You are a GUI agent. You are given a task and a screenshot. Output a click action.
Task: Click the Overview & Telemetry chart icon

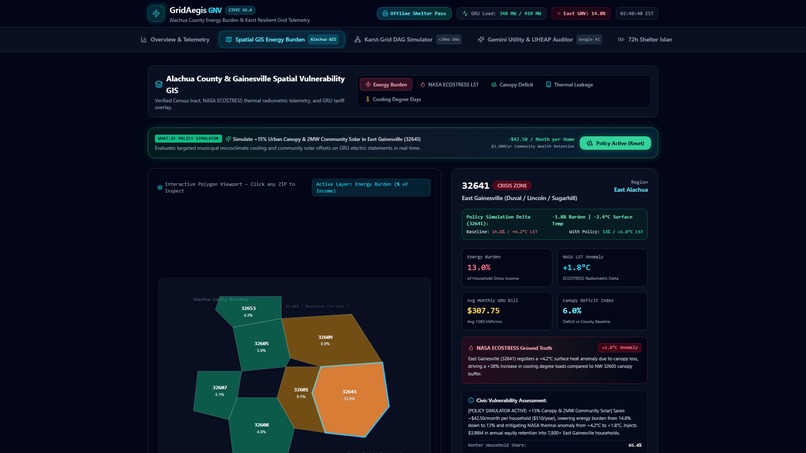coord(144,40)
